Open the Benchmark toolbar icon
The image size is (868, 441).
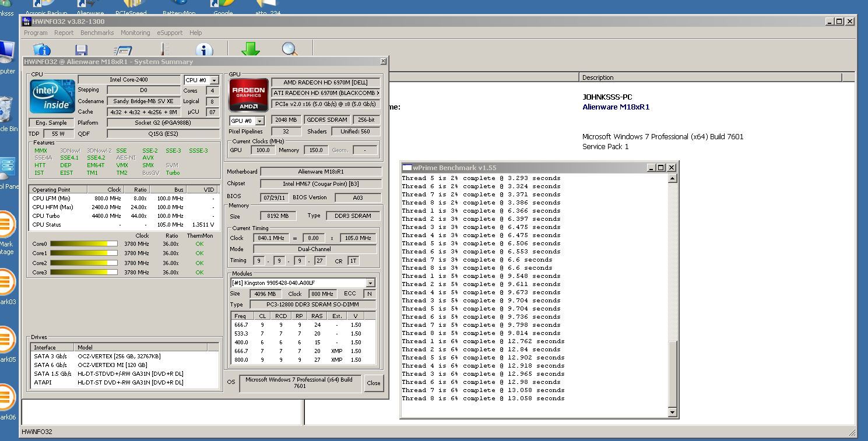pos(122,50)
